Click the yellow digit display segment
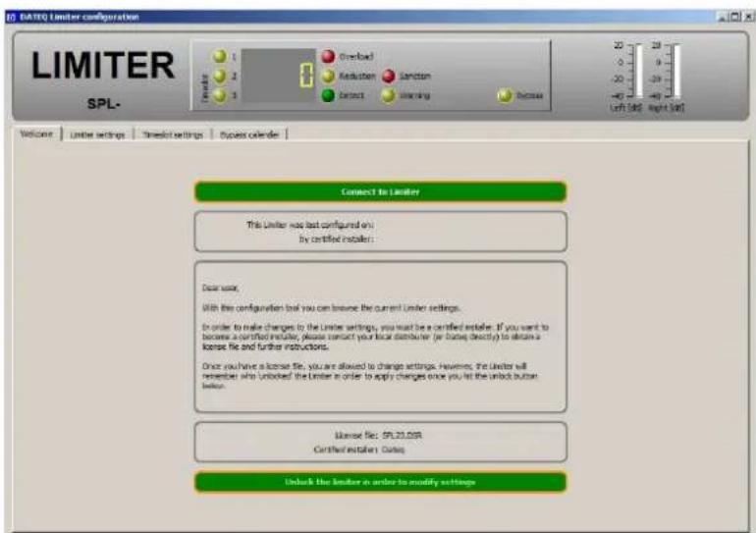Viewport: 756px width, 533px height. pos(306,76)
